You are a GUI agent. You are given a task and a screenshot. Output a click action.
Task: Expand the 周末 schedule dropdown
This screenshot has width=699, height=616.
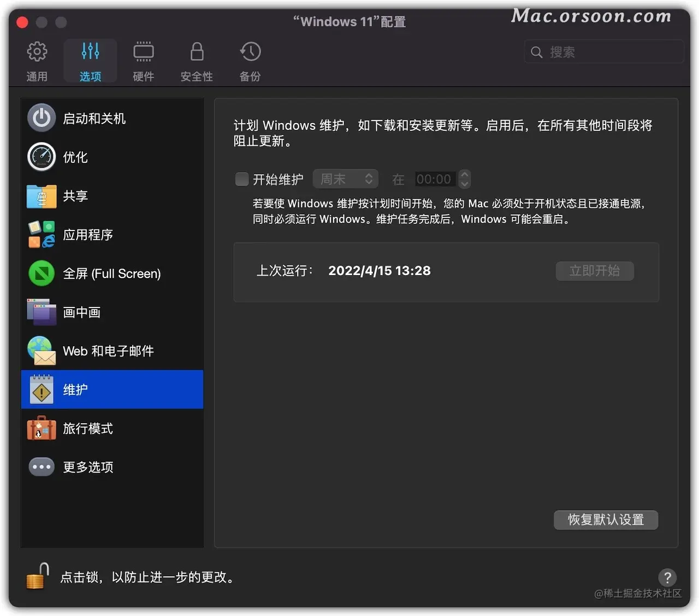tap(346, 179)
